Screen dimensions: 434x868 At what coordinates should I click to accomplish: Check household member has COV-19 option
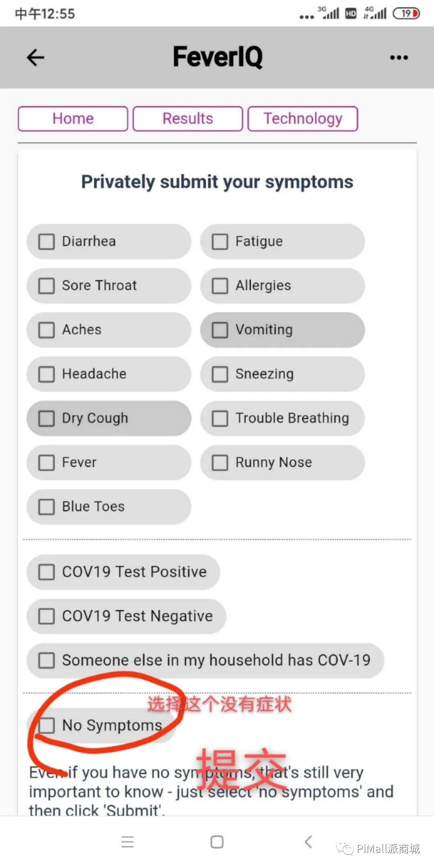pyautogui.click(x=47, y=660)
